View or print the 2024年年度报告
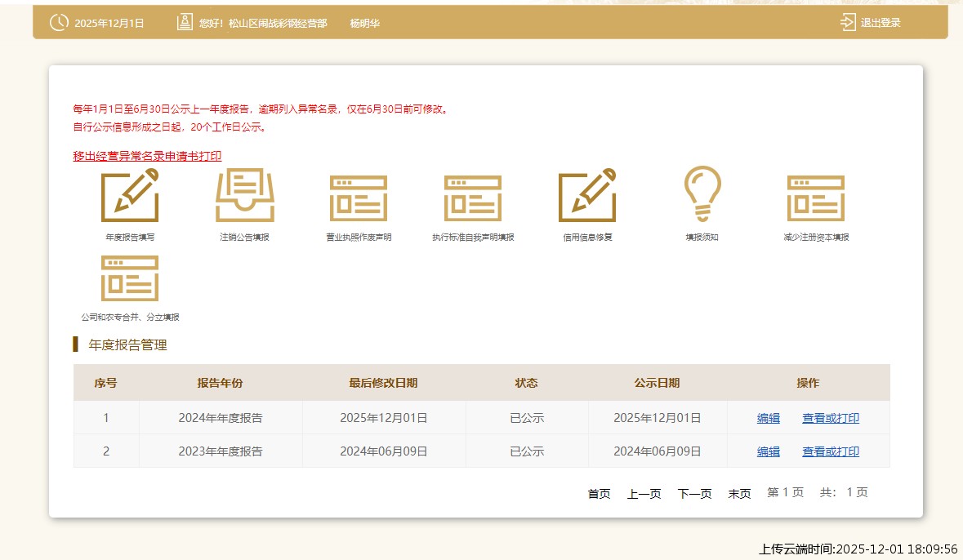 pyautogui.click(x=830, y=418)
